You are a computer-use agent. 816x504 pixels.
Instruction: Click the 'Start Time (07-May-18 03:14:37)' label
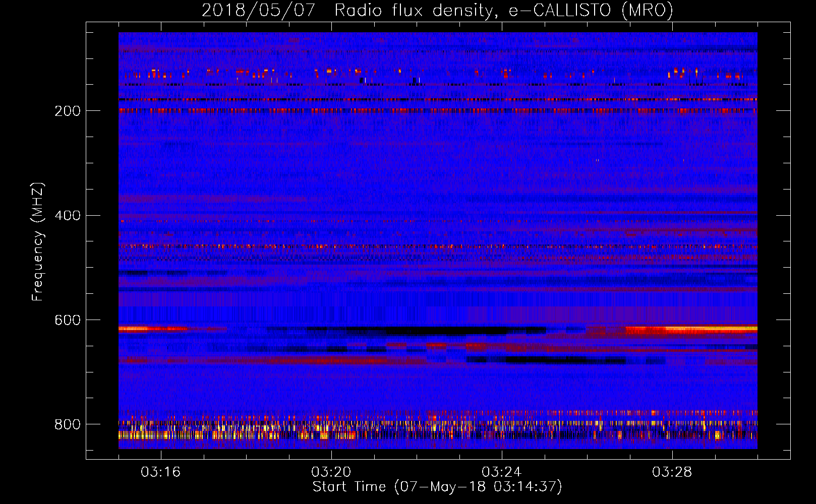(437, 487)
